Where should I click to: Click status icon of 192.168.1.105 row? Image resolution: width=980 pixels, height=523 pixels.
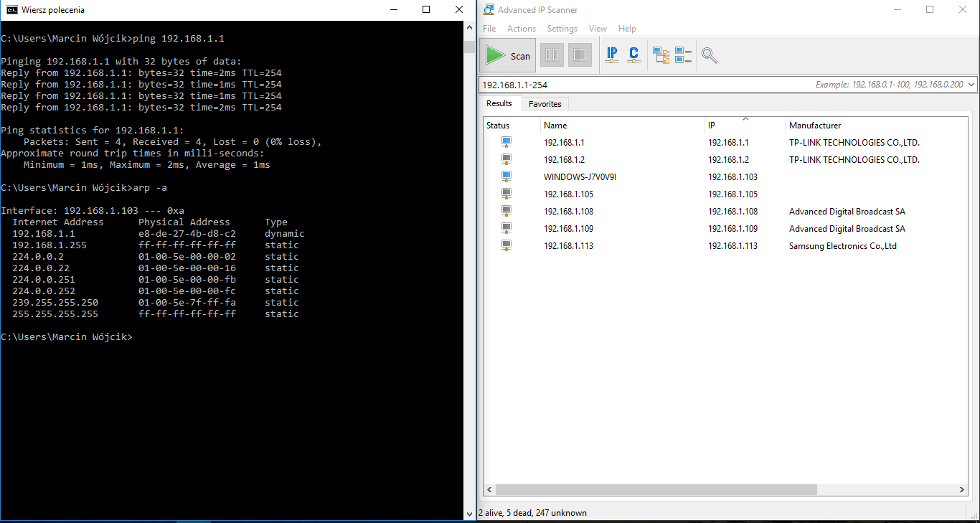tap(507, 194)
